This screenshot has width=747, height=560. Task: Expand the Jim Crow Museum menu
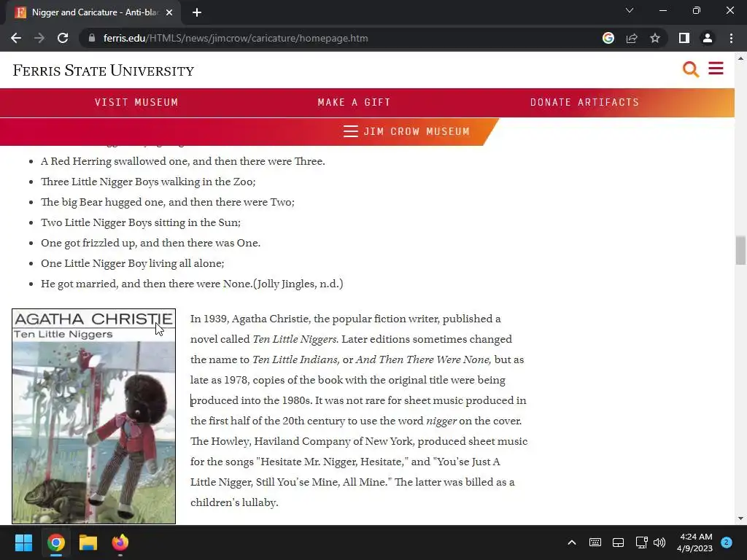coord(406,131)
